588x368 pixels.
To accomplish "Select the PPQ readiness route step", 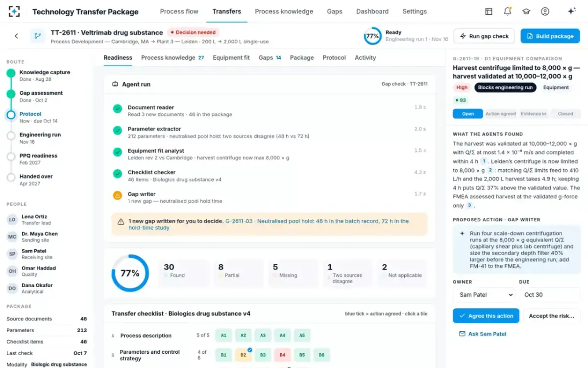I will pos(38,159).
